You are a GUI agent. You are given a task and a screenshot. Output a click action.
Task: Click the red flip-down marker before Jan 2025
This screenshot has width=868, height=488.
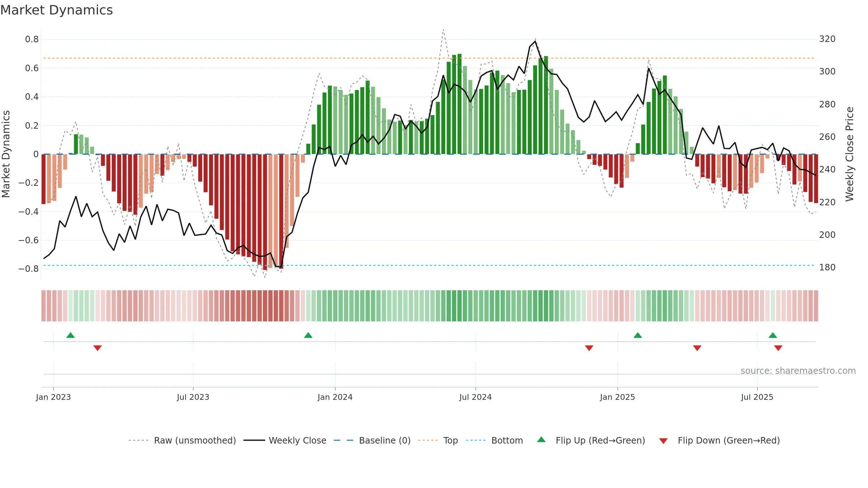pos(589,348)
